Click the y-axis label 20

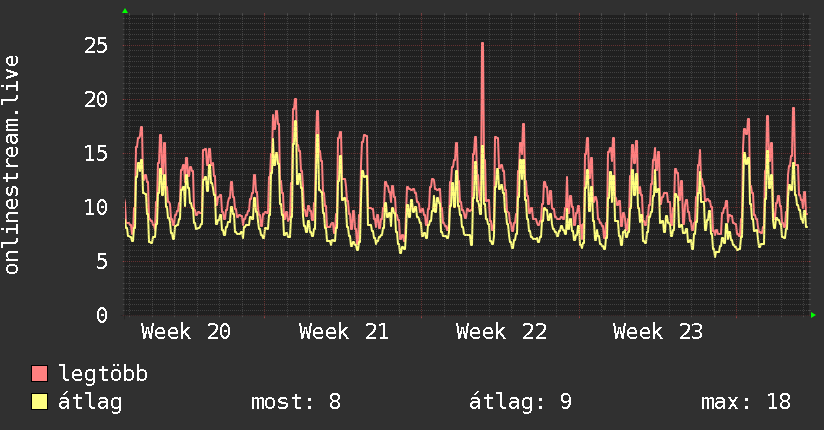pos(96,99)
